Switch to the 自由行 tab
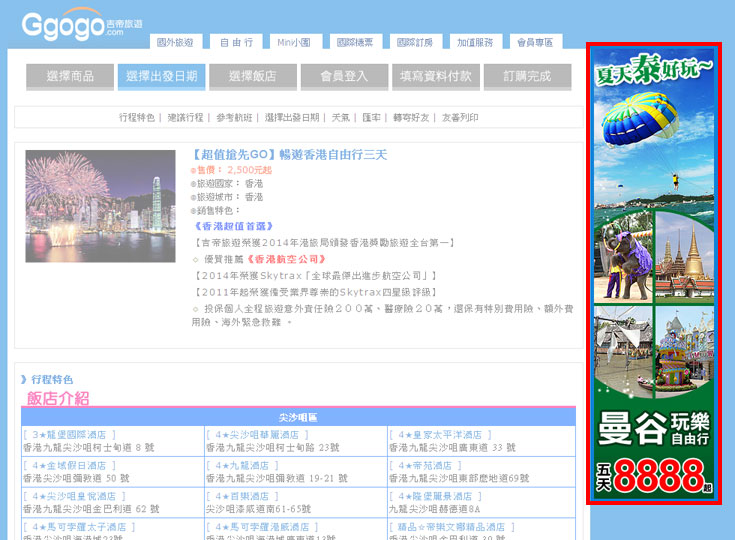The image size is (735, 540). click(x=236, y=43)
